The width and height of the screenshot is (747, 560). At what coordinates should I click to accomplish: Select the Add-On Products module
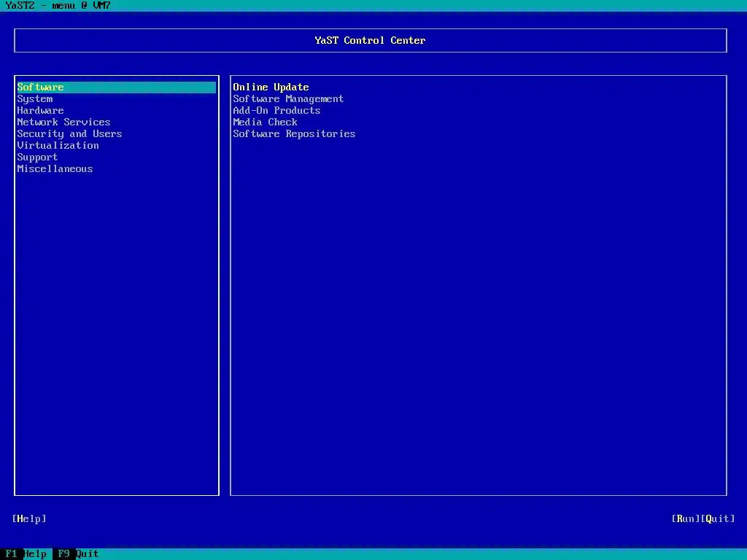pyautogui.click(x=276, y=111)
